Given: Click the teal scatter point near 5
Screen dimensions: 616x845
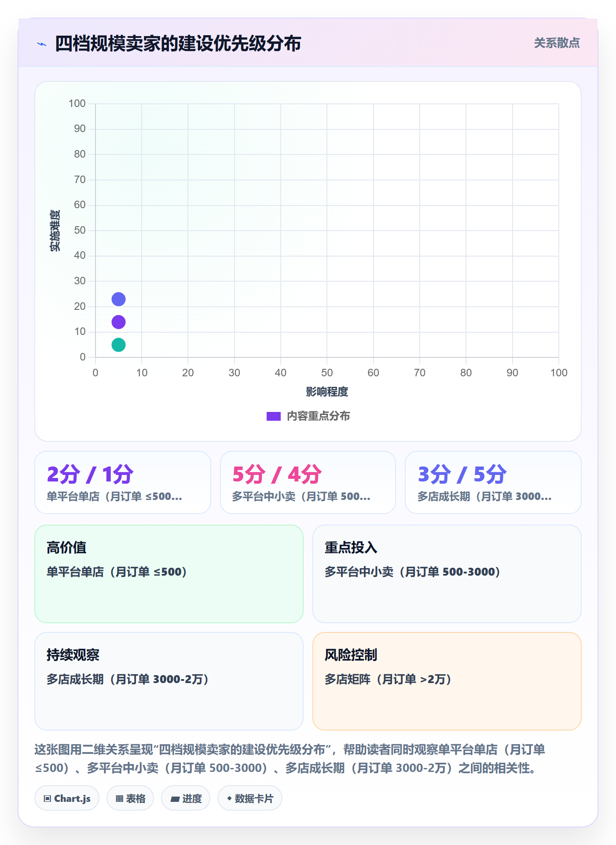Looking at the screenshot, I should coord(118,345).
